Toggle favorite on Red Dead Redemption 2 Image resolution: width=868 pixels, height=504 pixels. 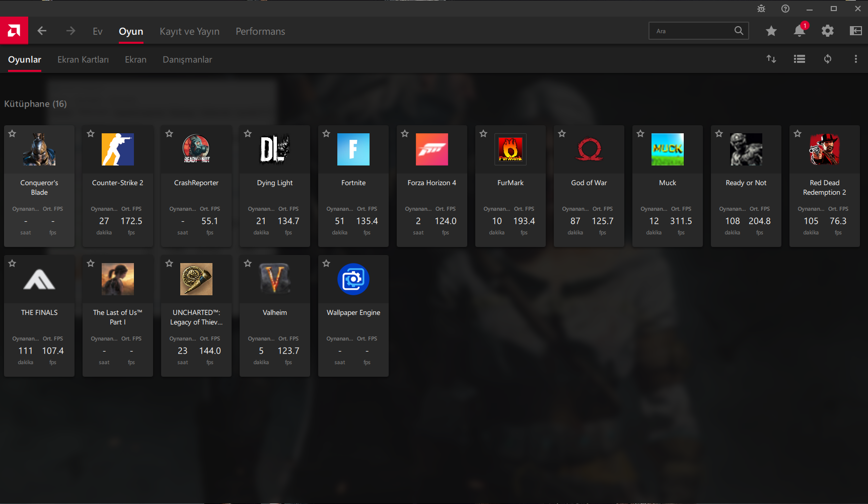[798, 133]
